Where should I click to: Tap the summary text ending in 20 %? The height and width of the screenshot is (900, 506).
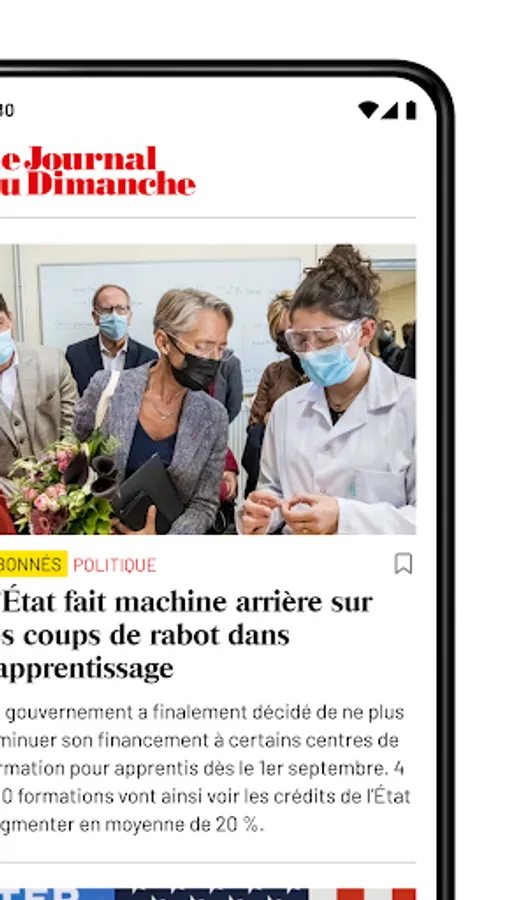(132, 825)
